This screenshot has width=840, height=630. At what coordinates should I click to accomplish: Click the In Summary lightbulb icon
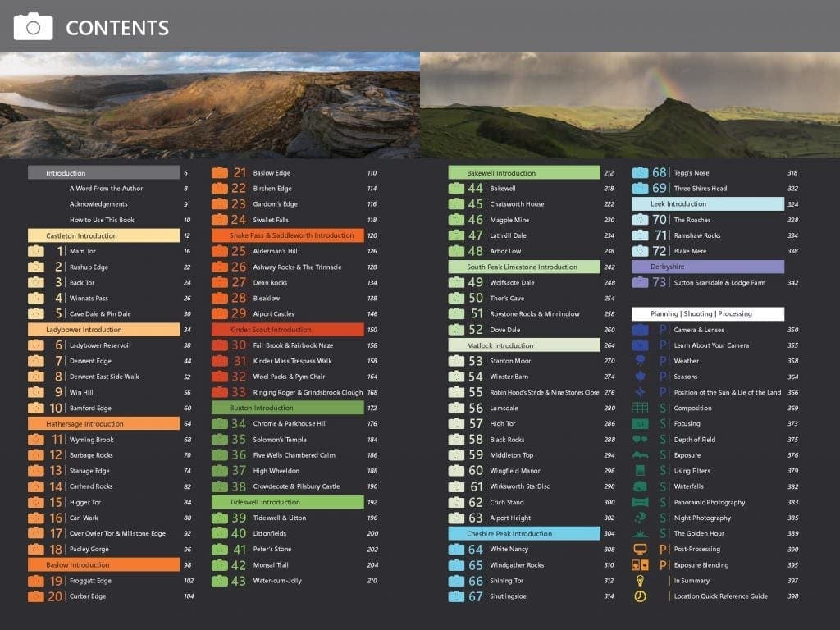pos(640,581)
